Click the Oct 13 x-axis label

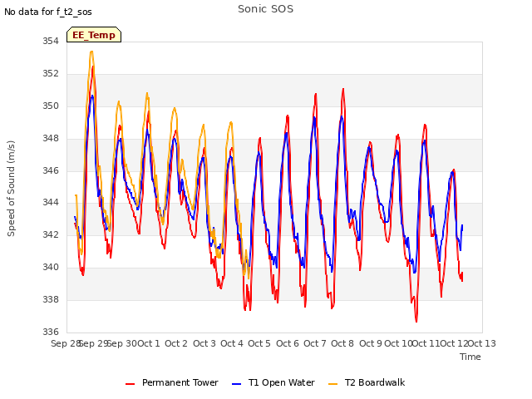tap(482, 343)
